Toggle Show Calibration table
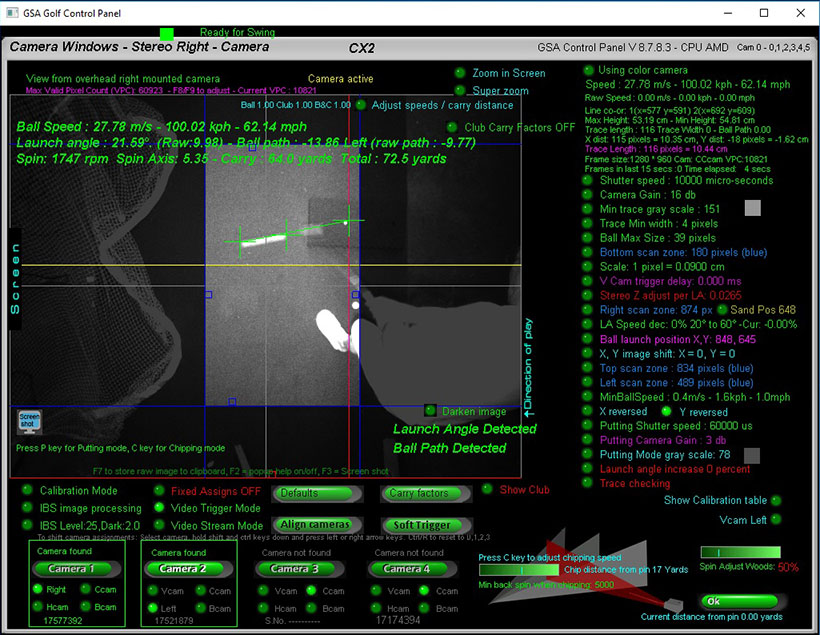 coord(776,501)
